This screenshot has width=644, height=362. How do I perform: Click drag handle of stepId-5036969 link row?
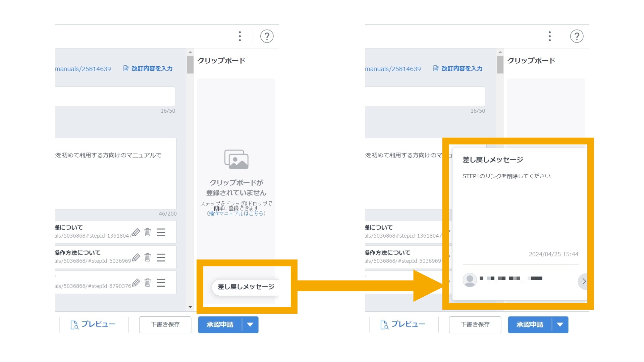161,257
